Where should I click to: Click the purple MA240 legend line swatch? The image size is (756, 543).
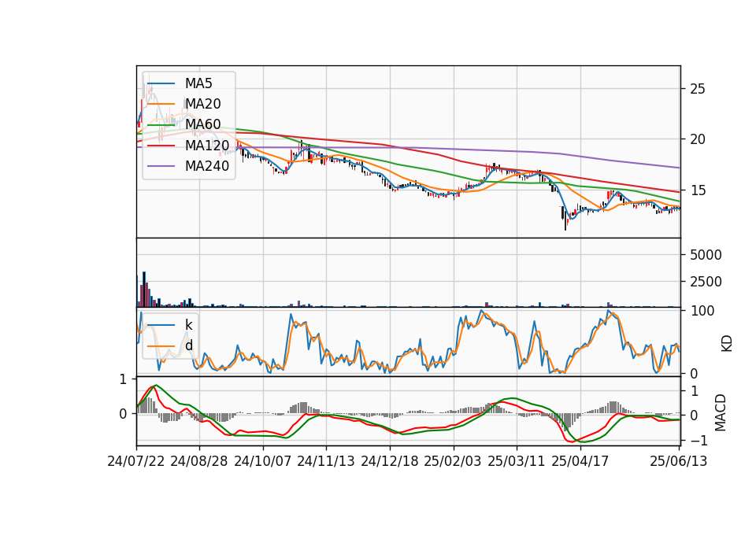tap(161, 167)
